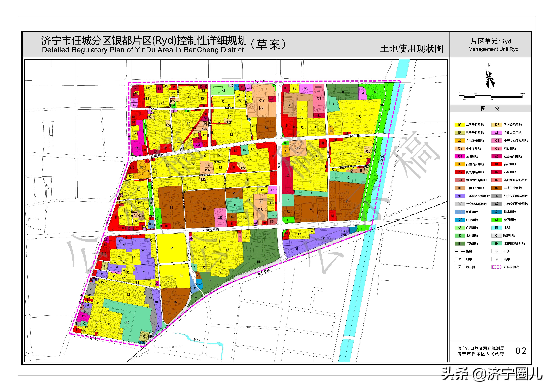Click the H4 dark green swatch for 特殊用地
Image resolution: width=554 pixels, height=392 pixels.
point(460,244)
